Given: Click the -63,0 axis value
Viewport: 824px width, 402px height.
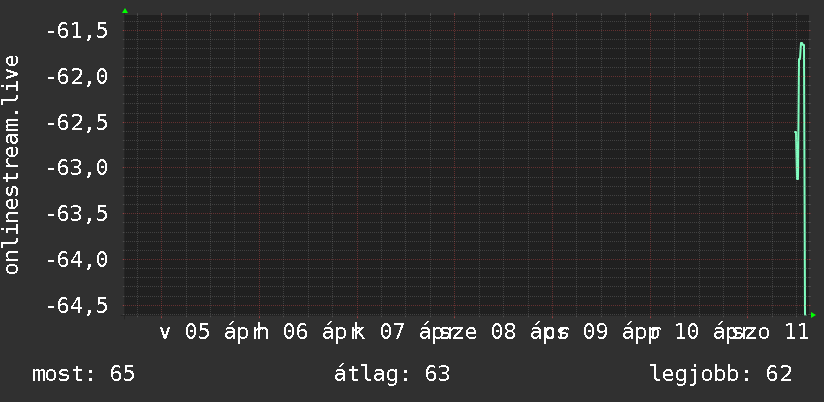Looking at the screenshot, I should 77,168.
